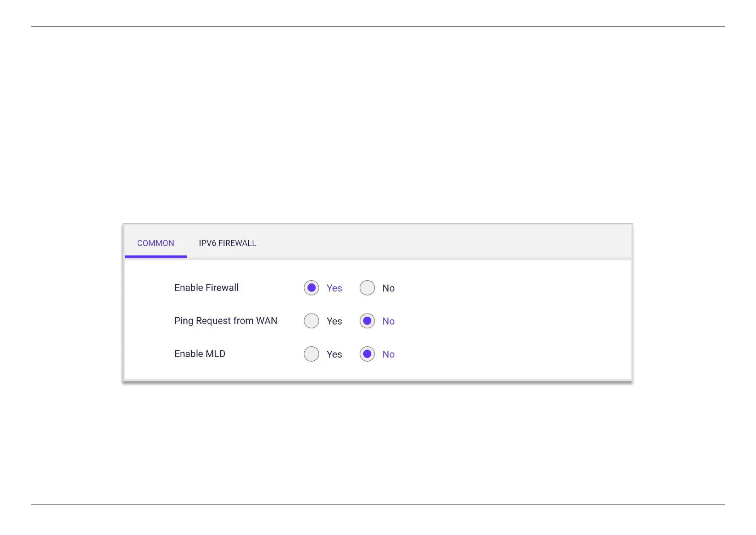The height and width of the screenshot is (535, 756).
Task: Select Yes radio circle for Enable Firewall
Action: [311, 287]
